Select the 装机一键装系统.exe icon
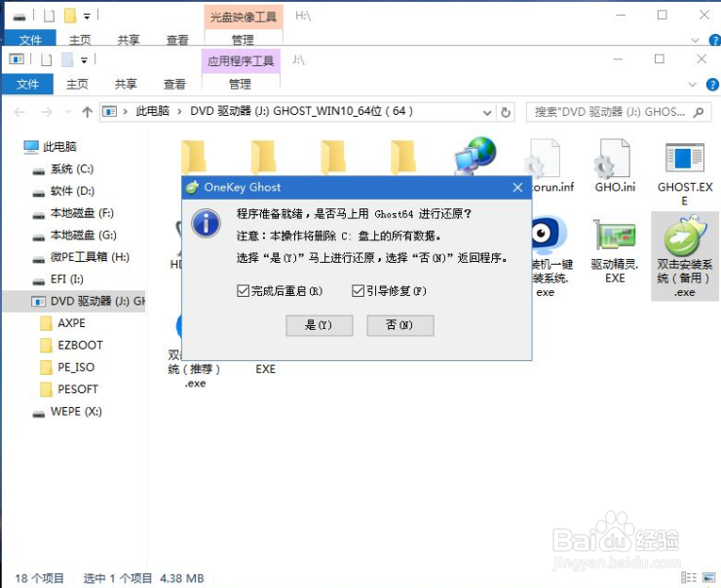721x588 pixels. (549, 257)
